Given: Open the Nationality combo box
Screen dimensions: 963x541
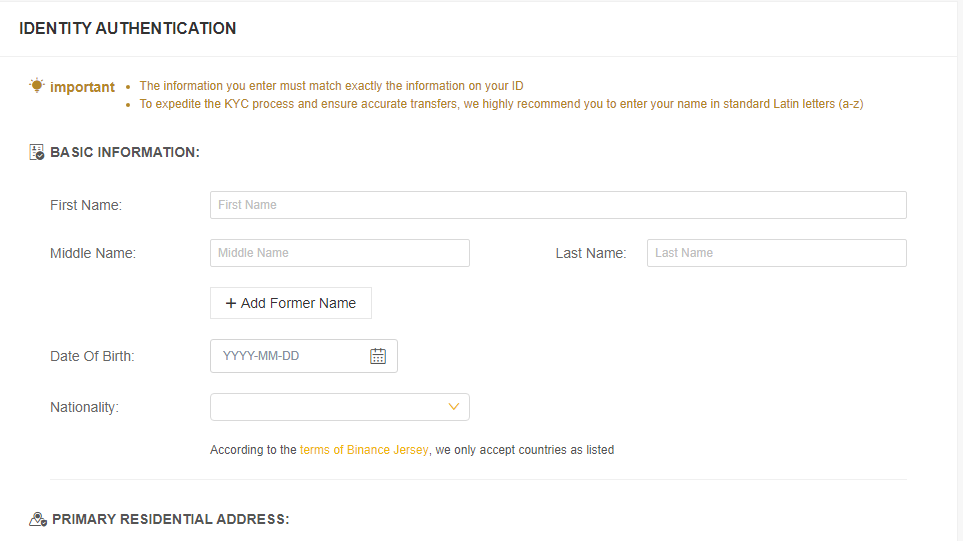Looking at the screenshot, I should [340, 407].
